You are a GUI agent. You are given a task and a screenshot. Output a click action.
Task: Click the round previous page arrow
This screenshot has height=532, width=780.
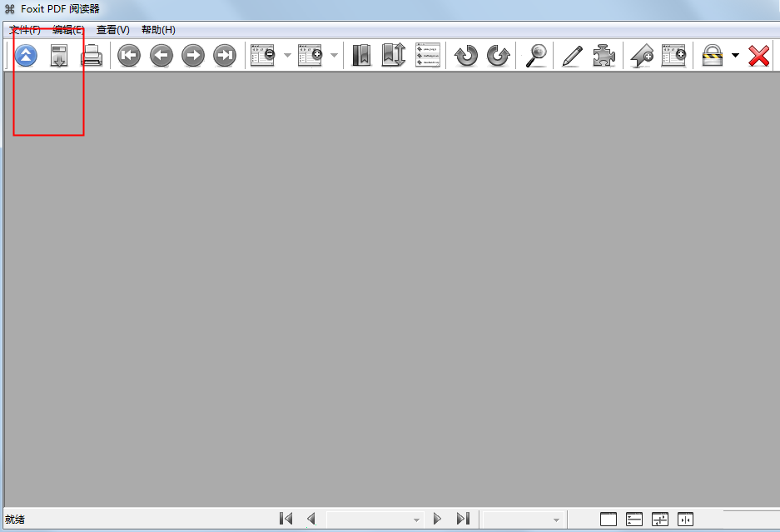coord(161,55)
